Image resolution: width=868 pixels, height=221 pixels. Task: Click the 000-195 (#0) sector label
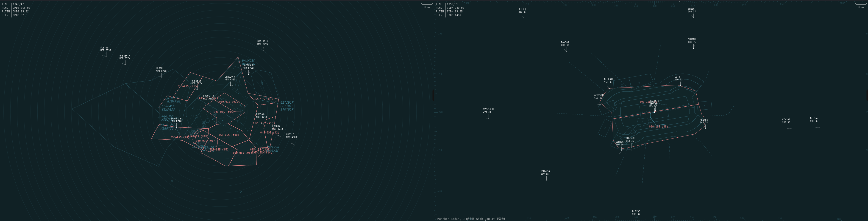click(658, 127)
